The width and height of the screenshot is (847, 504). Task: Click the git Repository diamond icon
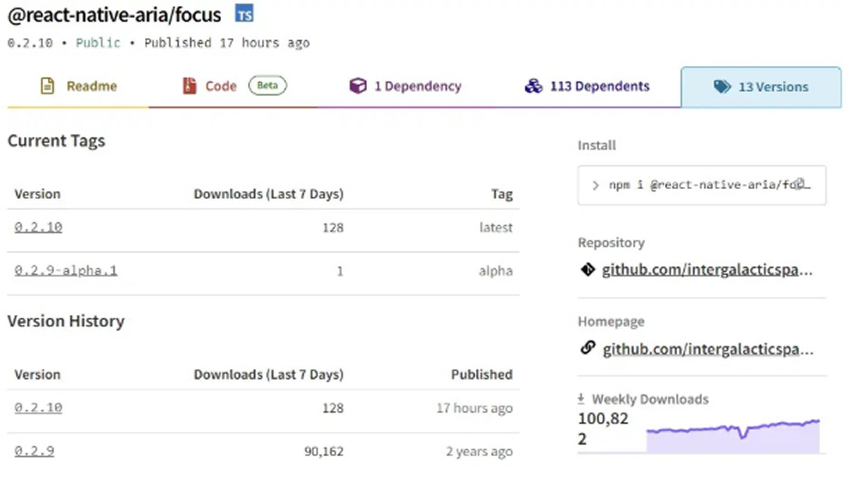(x=588, y=270)
